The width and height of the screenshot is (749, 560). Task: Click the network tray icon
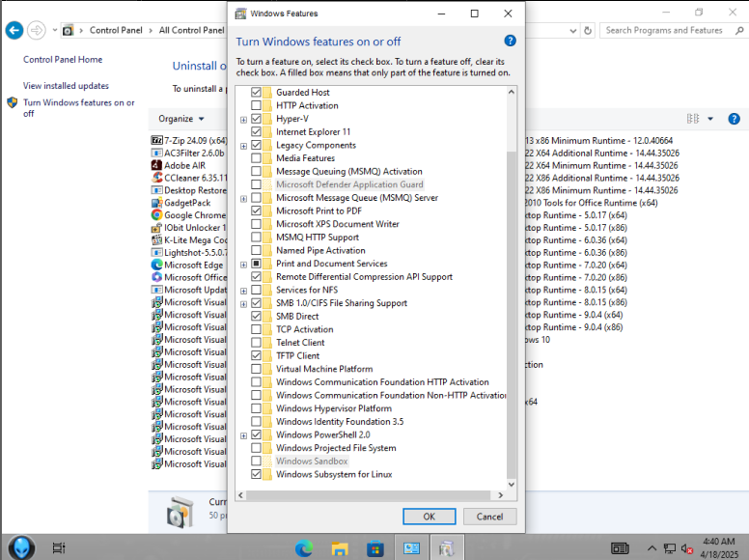click(670, 548)
